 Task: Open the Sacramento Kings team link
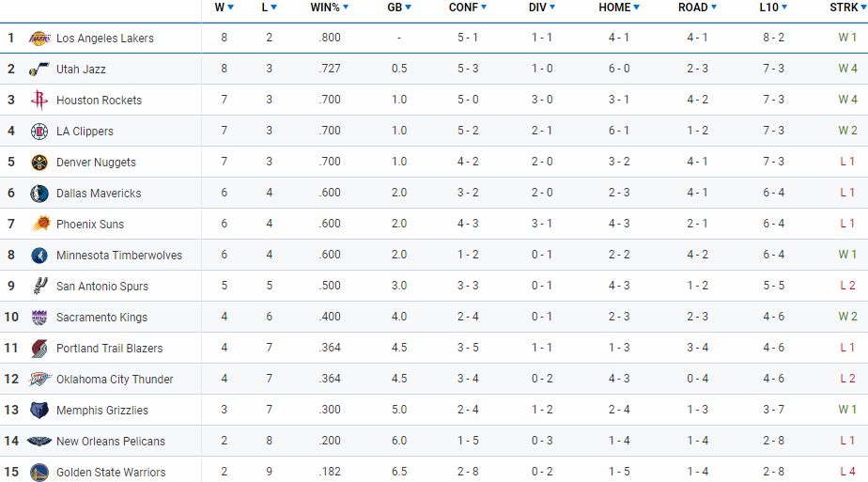101,317
